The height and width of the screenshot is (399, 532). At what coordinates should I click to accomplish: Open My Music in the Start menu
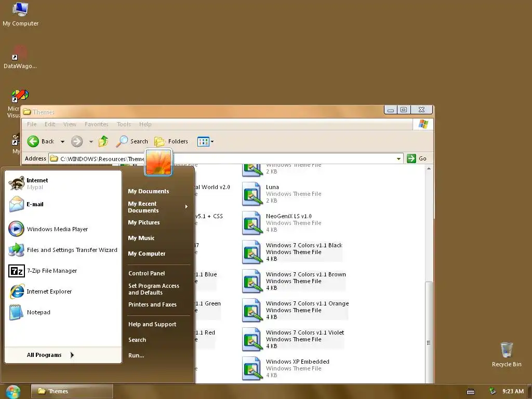[141, 238]
